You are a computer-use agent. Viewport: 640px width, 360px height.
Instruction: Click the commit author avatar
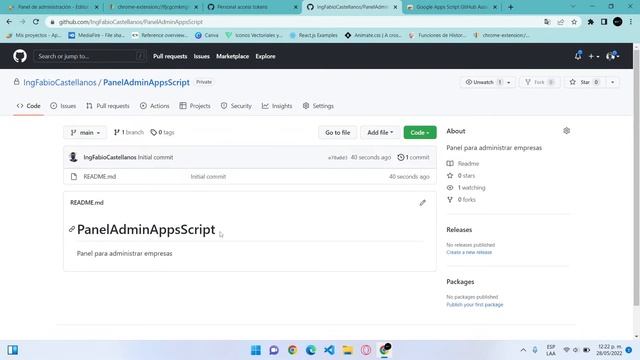point(73,157)
